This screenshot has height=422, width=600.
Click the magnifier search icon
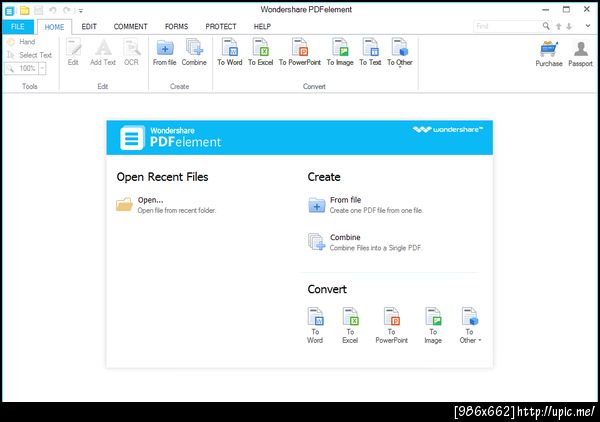tap(546, 26)
